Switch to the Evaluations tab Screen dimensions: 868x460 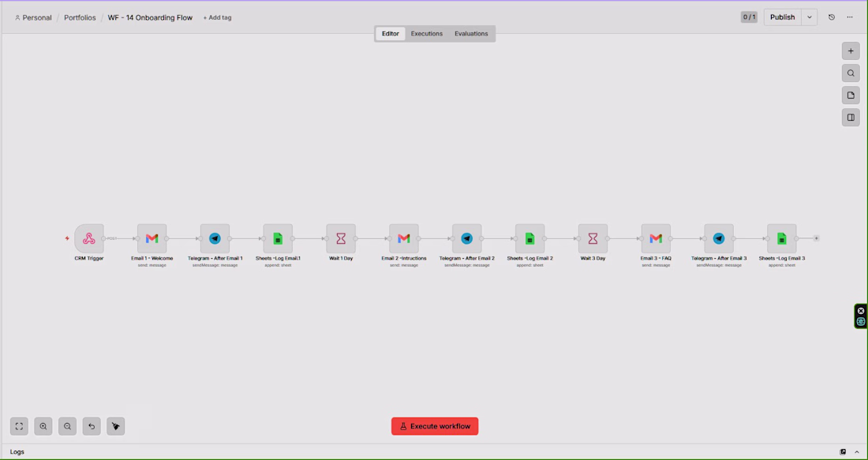(x=471, y=34)
